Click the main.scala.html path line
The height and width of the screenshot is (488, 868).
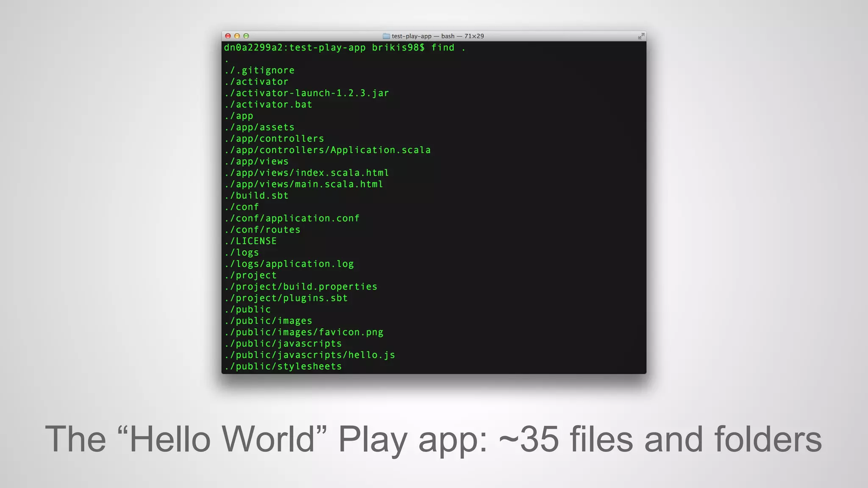[304, 184]
